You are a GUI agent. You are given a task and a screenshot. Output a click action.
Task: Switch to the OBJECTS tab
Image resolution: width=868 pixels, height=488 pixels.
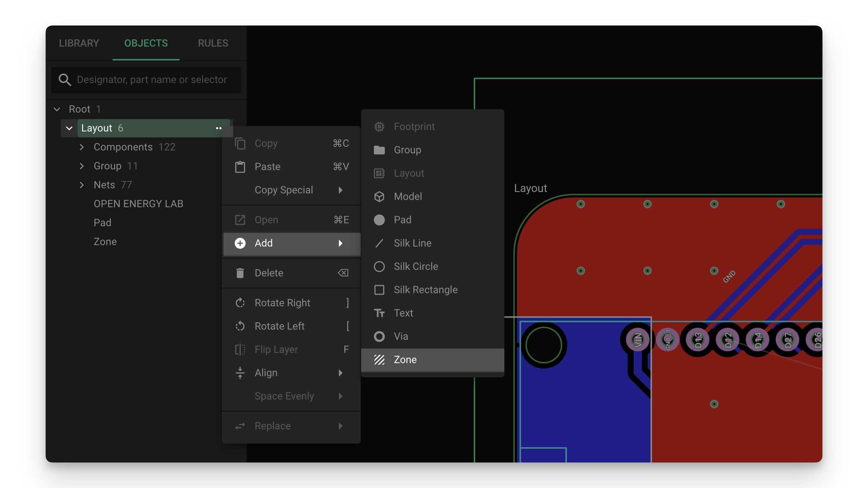146,43
